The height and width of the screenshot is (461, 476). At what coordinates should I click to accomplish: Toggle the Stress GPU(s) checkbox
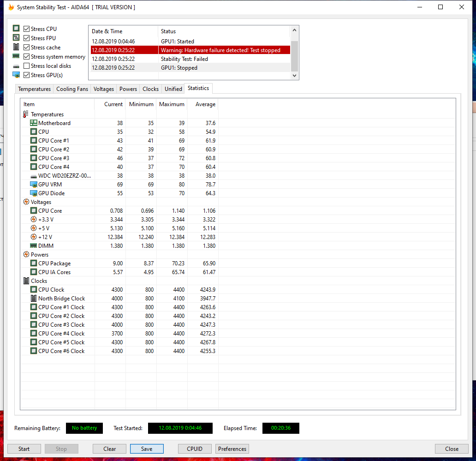point(26,75)
